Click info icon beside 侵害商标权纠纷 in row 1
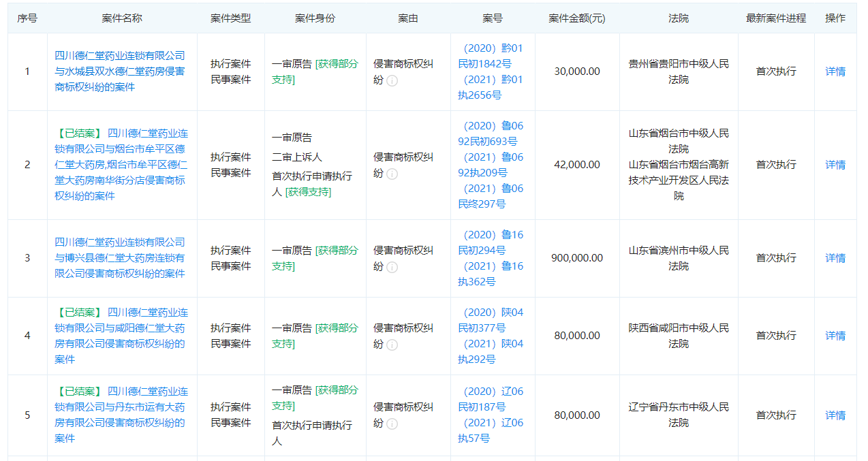Image resolution: width=868 pixels, height=461 pixels. click(x=392, y=81)
